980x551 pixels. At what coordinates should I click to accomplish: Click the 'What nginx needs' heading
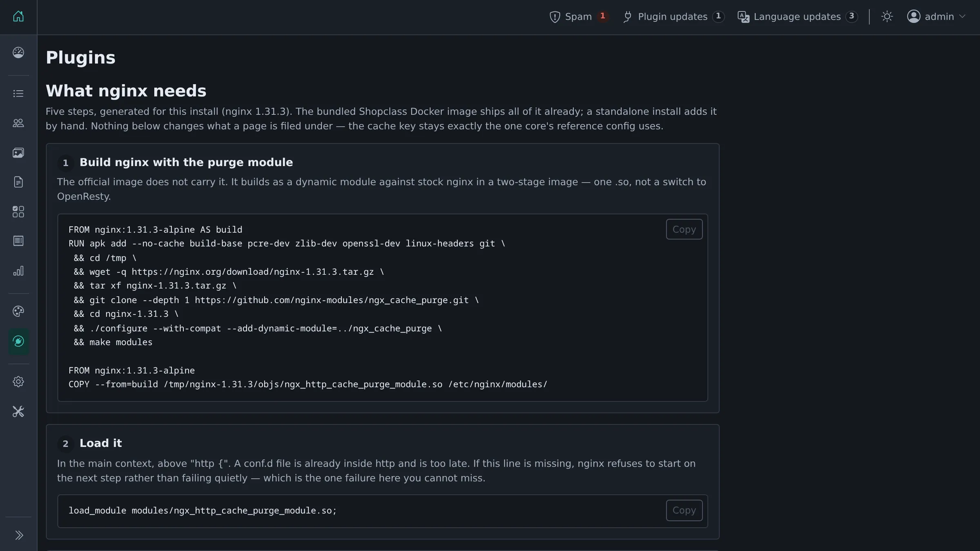(x=126, y=91)
